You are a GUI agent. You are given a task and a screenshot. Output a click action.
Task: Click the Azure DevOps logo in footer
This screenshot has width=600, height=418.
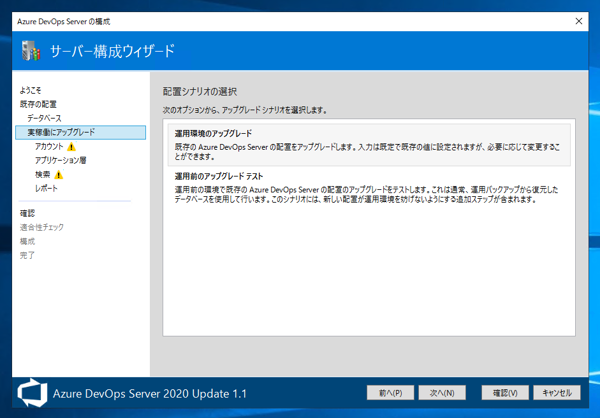[32, 393]
